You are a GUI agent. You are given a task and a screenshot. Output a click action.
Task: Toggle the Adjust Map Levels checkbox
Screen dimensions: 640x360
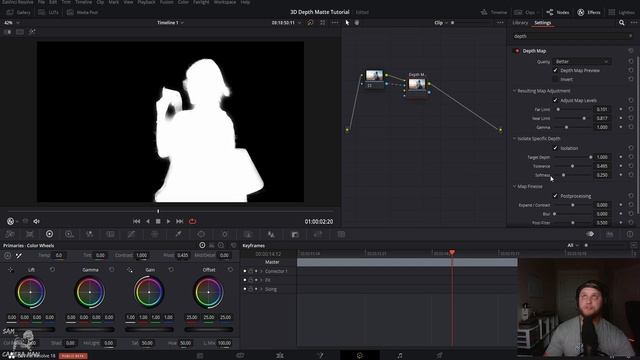pyautogui.click(x=555, y=100)
